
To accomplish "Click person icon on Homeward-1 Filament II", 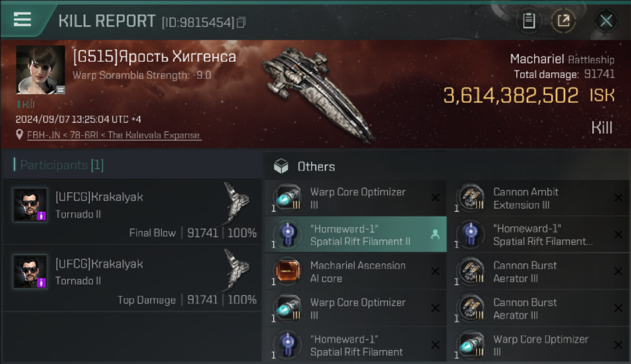I will click(x=435, y=234).
